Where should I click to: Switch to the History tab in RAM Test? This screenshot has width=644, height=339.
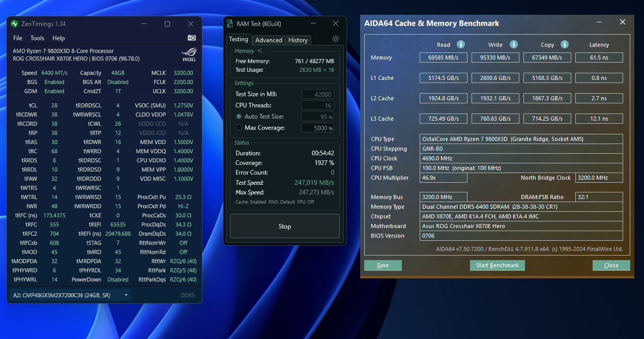click(x=298, y=40)
